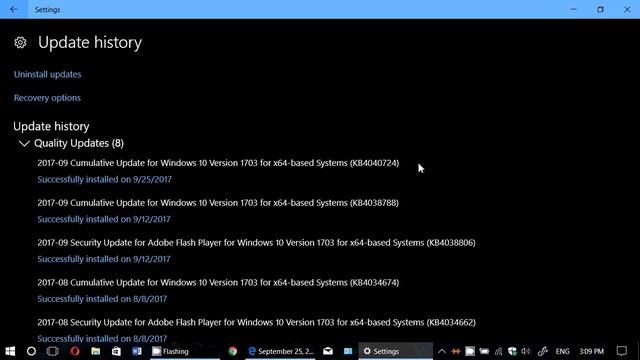Open the Mail app from the taskbar
This screenshot has width=640, height=360.
(328, 351)
